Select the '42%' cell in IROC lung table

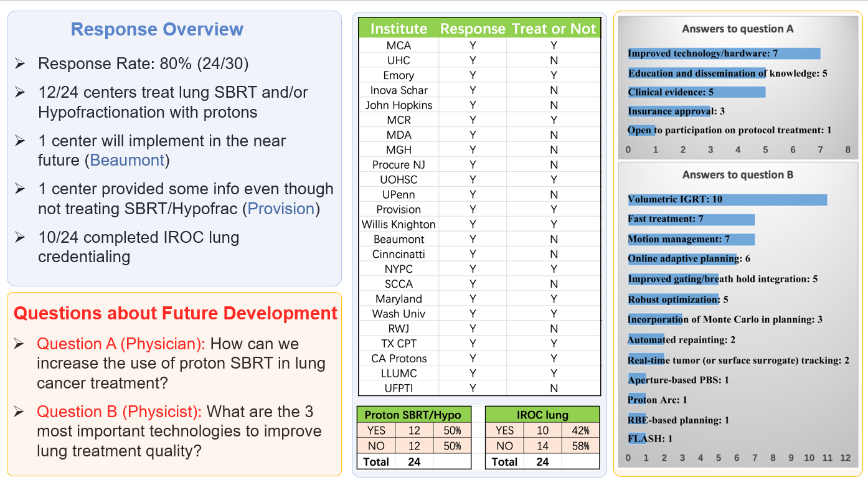(580, 430)
